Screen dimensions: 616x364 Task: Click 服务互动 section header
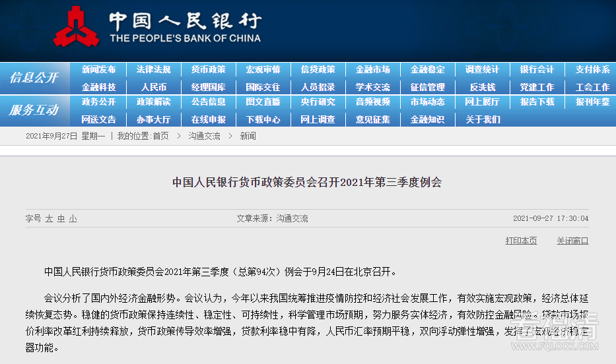pos(34,110)
